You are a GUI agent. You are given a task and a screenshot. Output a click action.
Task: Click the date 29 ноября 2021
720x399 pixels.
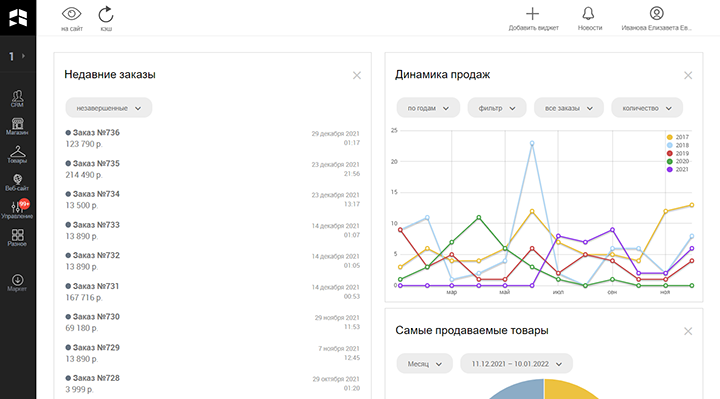point(338,318)
